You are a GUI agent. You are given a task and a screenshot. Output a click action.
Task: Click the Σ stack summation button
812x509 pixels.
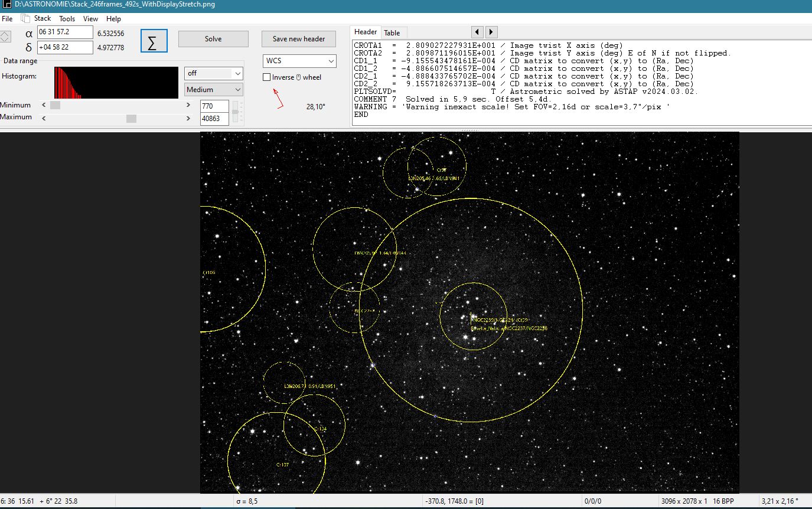(154, 41)
